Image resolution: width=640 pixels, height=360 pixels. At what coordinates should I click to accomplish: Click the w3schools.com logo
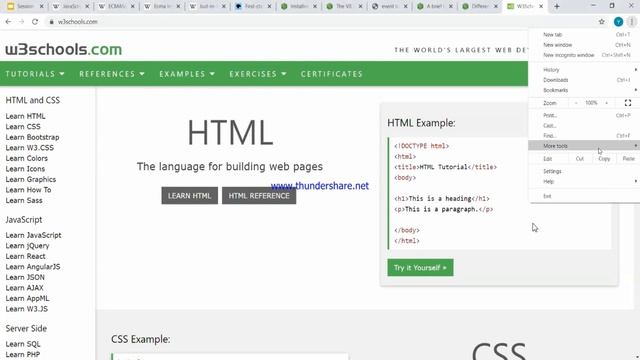point(63,49)
